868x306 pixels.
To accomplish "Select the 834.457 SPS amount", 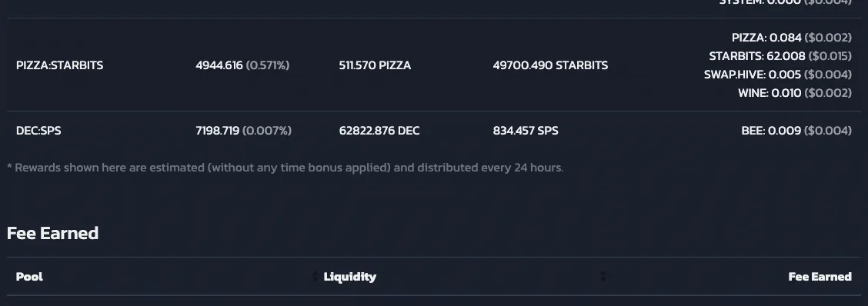I will pos(526,131).
